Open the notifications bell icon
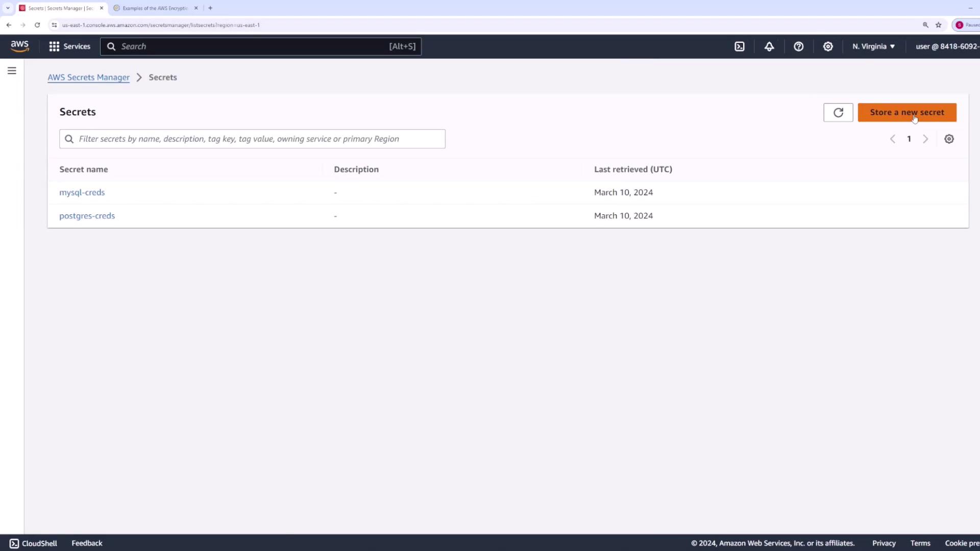Screen dimensions: 980x551 (769, 46)
